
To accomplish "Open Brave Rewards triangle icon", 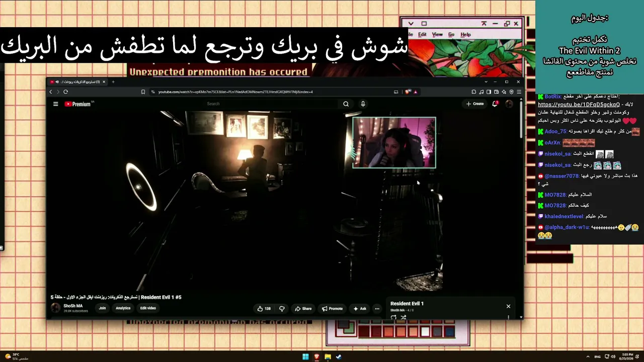I will click(415, 92).
